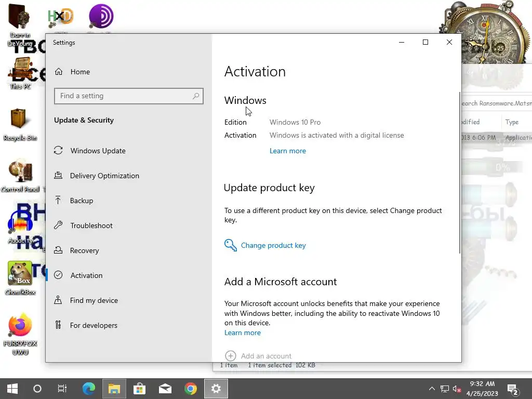Close the Settings window

tap(449, 42)
